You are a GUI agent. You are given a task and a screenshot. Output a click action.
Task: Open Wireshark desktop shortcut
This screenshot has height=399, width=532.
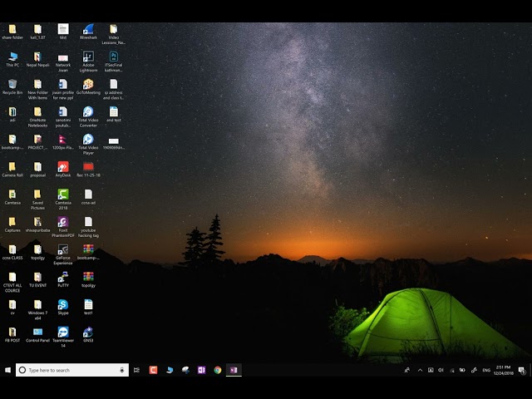coord(88,30)
